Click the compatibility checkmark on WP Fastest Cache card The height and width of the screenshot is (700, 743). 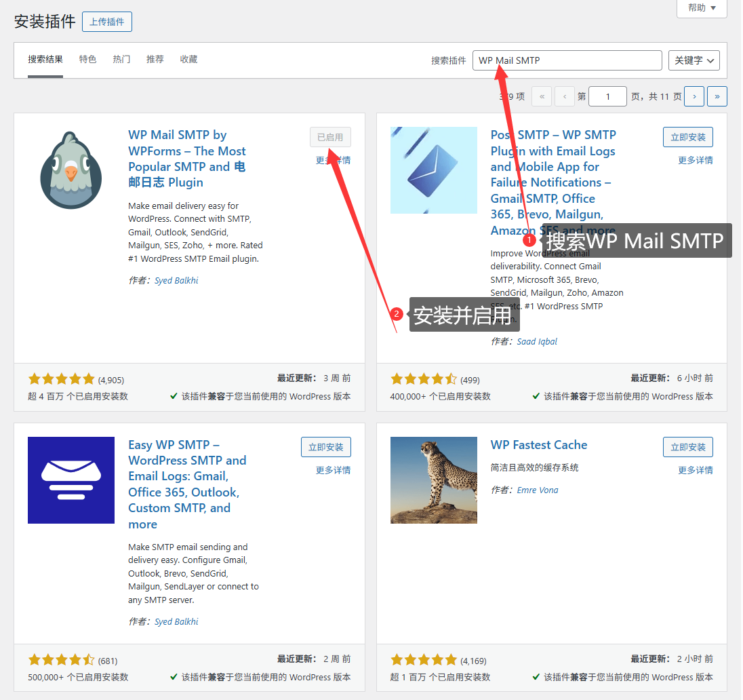(x=536, y=677)
